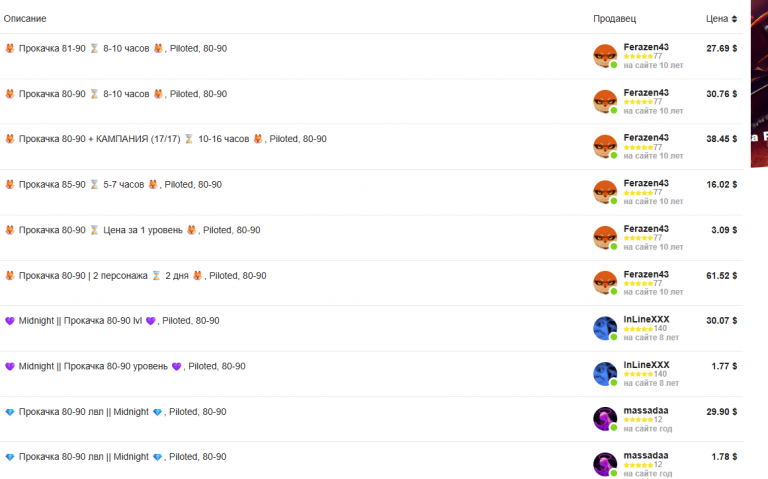Click InLineXXX avatar on 1.77 $ offer
768x479 pixels.
[x=605, y=374]
